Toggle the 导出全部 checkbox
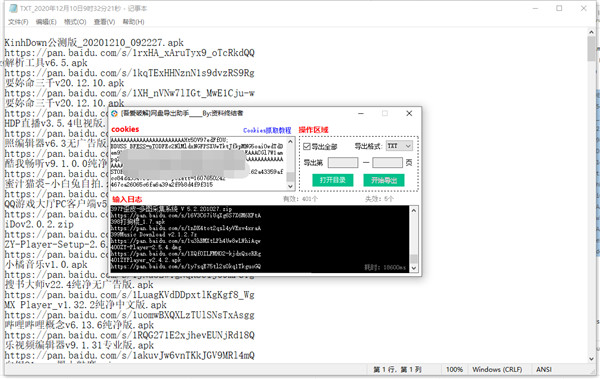The image size is (600, 379). tap(307, 147)
